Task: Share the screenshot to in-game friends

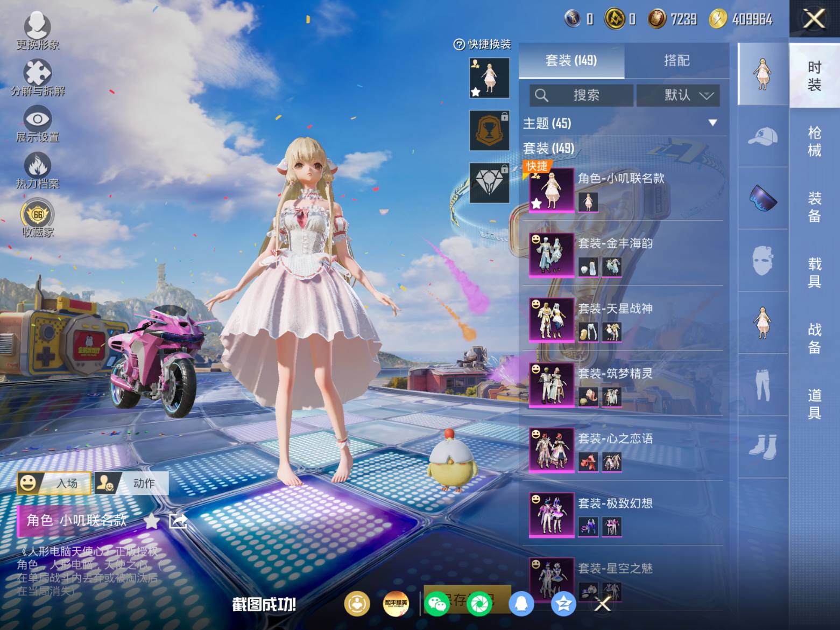Action: 357,604
